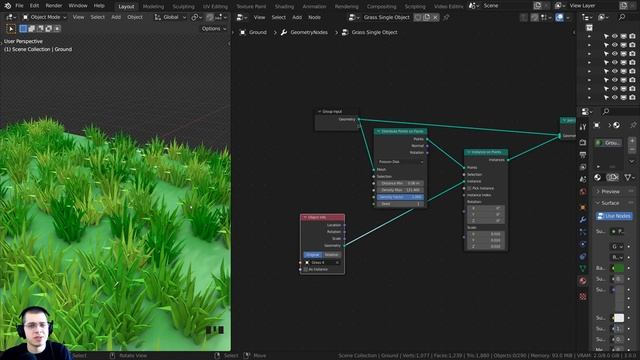Click the fake user shield icon
Viewport: 640px width, 360px height.
coord(418,17)
